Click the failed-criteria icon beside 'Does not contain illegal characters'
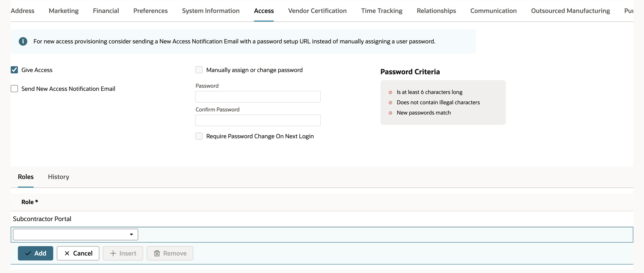This screenshot has width=644, height=273. point(390,102)
